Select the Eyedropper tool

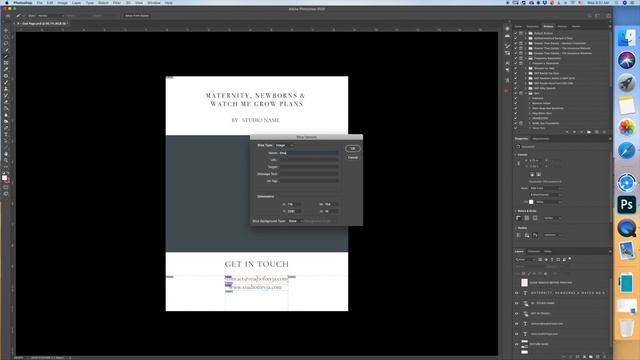pos(6,69)
